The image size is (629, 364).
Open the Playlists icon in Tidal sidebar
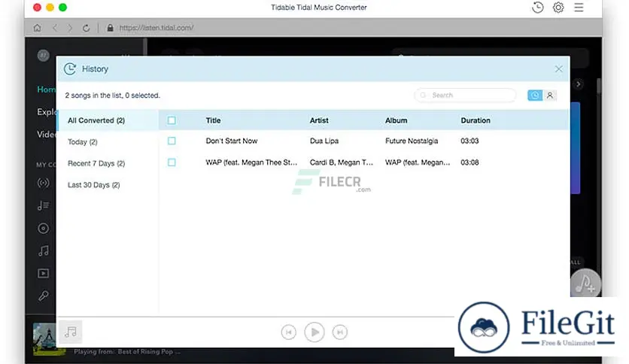(44, 205)
